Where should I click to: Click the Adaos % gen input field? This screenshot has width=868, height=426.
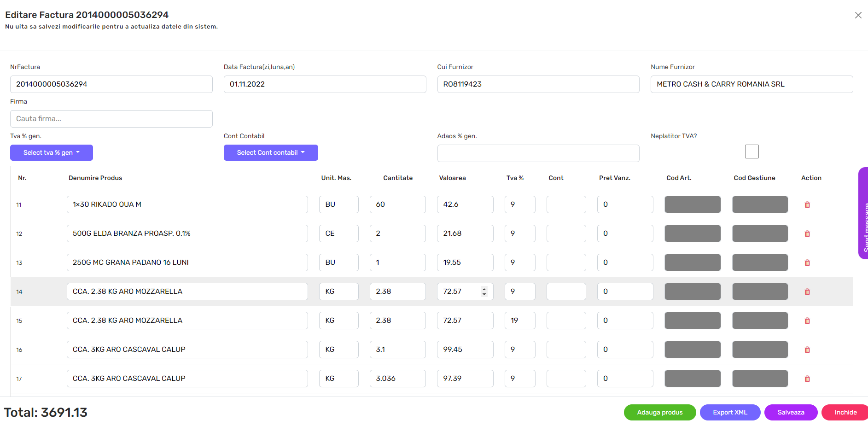point(538,153)
